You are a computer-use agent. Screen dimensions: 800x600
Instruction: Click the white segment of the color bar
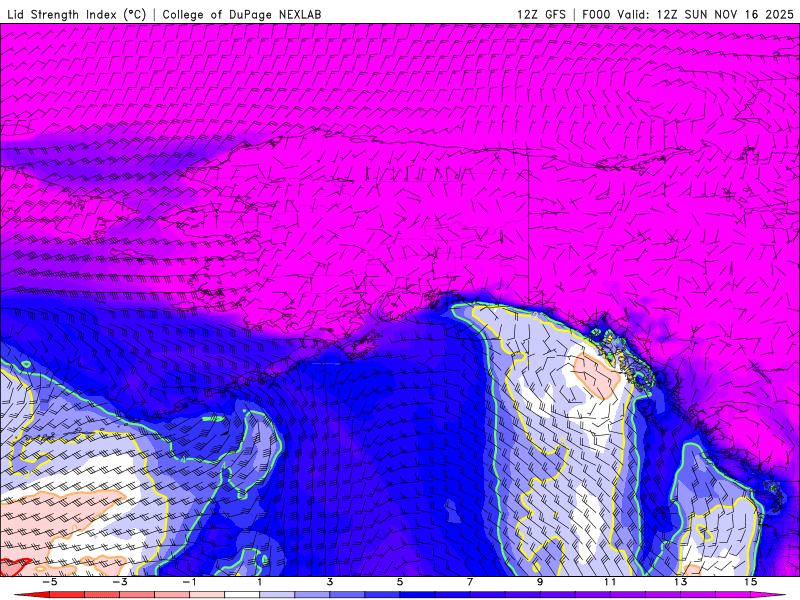(241, 595)
